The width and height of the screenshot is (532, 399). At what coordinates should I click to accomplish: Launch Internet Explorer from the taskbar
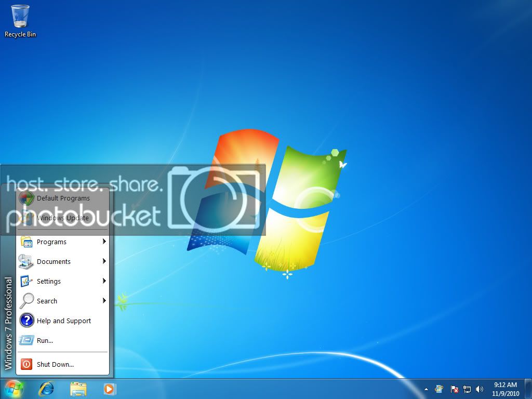[47, 388]
